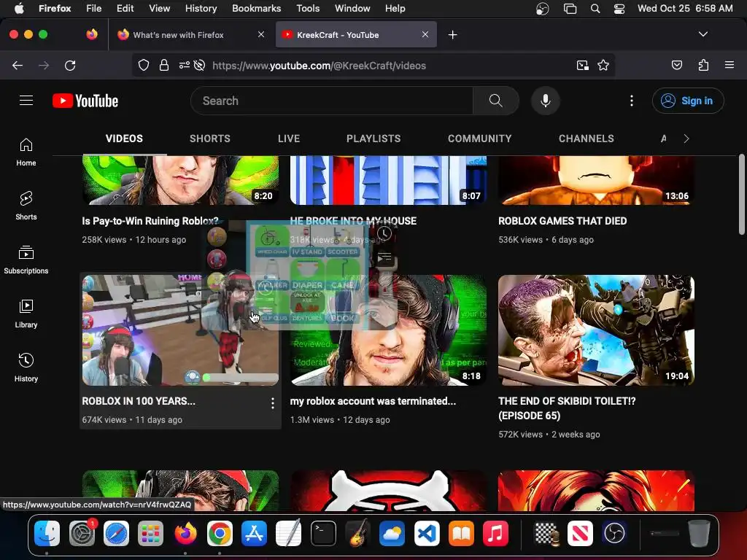This screenshot has width=747, height=560.
Task: Click the page vertical scrollbar thumb
Action: pos(741,194)
